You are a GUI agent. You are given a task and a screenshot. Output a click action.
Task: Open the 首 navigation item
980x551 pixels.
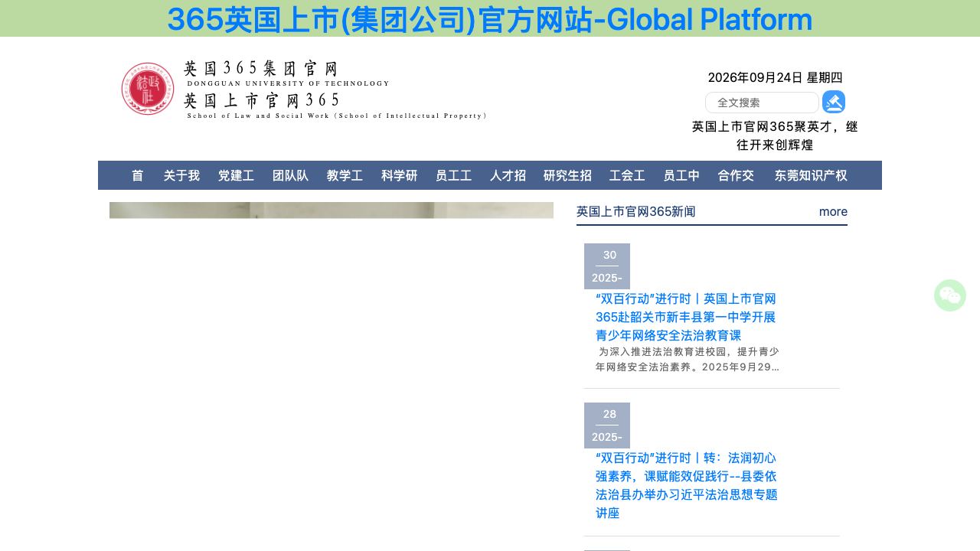tap(137, 175)
